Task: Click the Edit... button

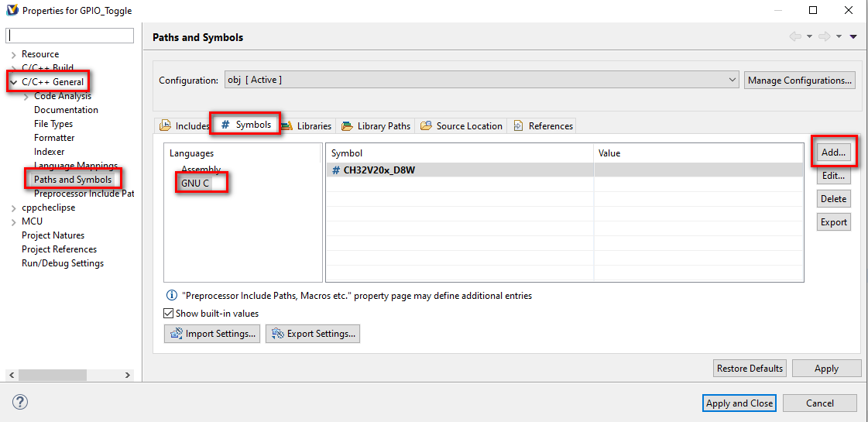Action: click(834, 176)
